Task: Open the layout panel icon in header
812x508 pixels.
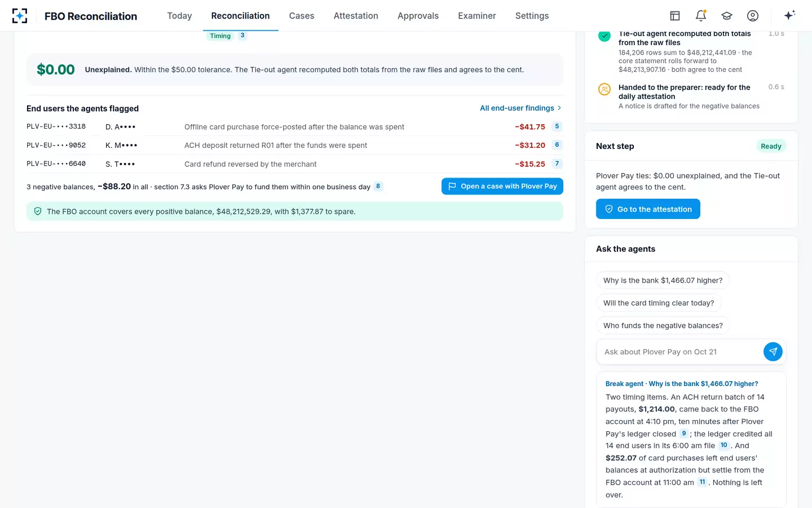Action: click(x=675, y=16)
